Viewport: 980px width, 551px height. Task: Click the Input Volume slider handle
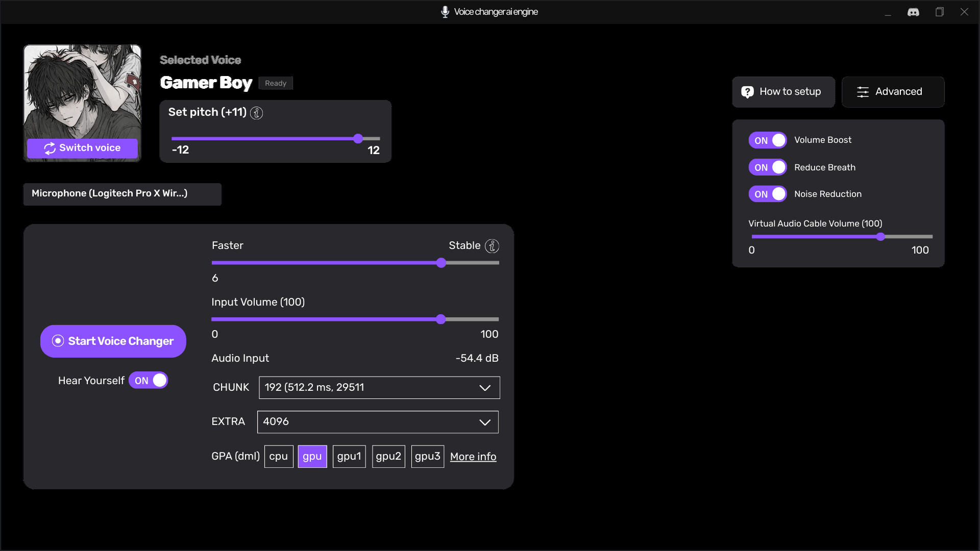coord(441,319)
